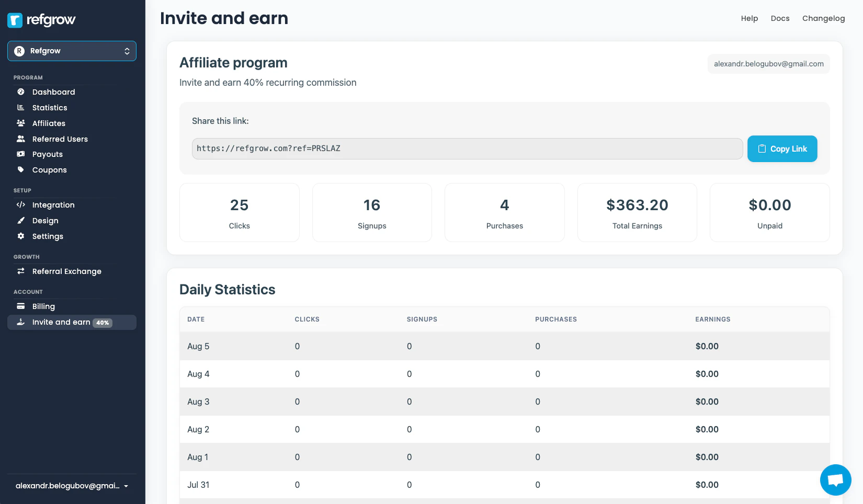Open Integration via the code icon
Viewport: 863px width, 504px height.
(20, 205)
